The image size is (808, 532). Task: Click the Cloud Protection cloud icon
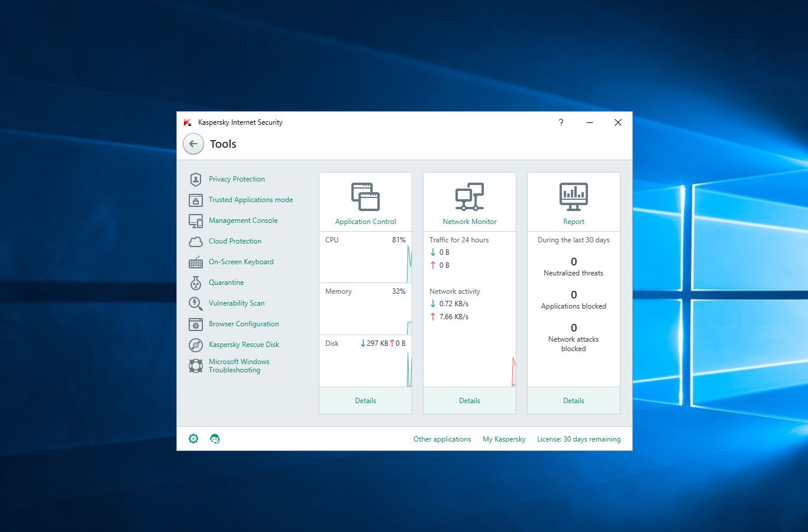coord(196,242)
